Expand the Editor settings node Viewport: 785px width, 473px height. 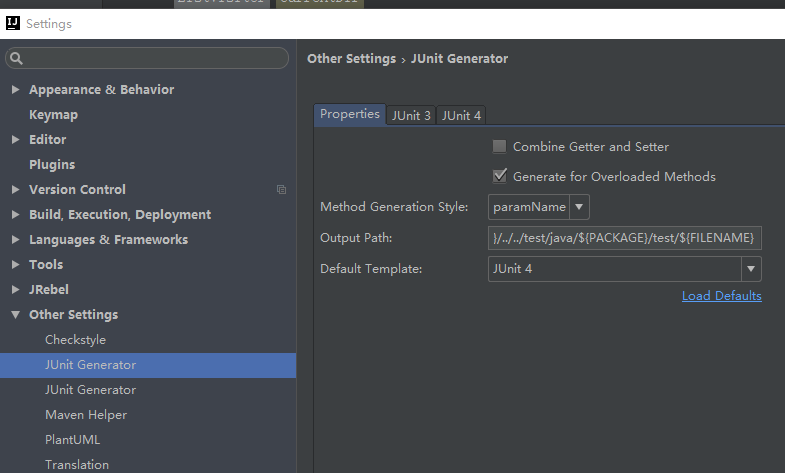click(x=15, y=140)
